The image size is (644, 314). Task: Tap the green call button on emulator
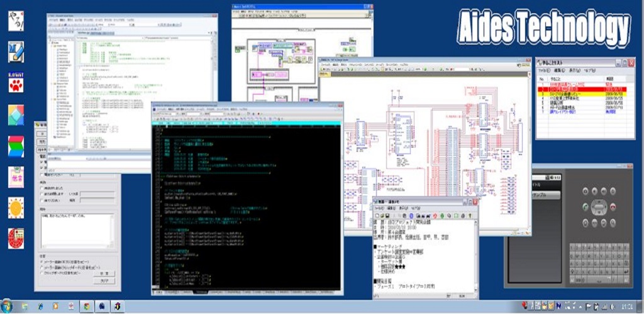(585, 206)
